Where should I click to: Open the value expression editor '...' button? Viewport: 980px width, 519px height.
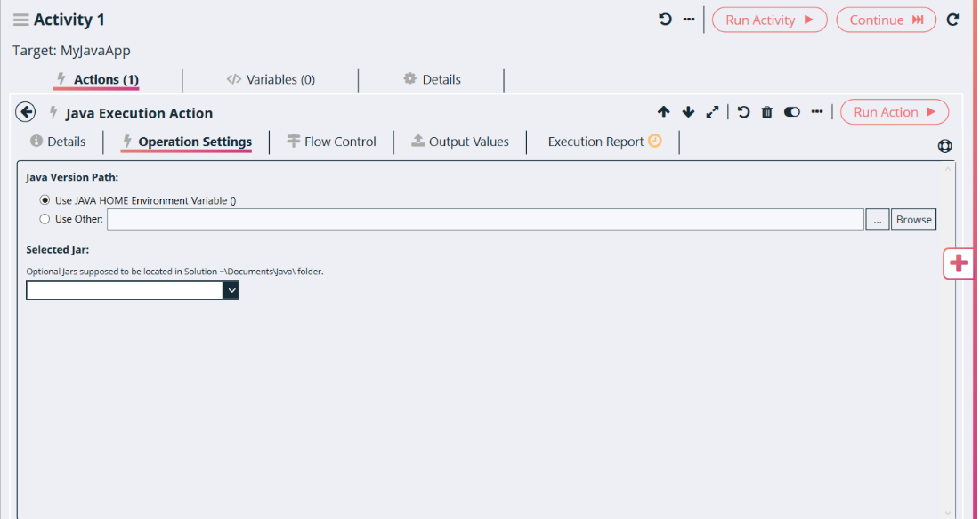[x=877, y=220]
